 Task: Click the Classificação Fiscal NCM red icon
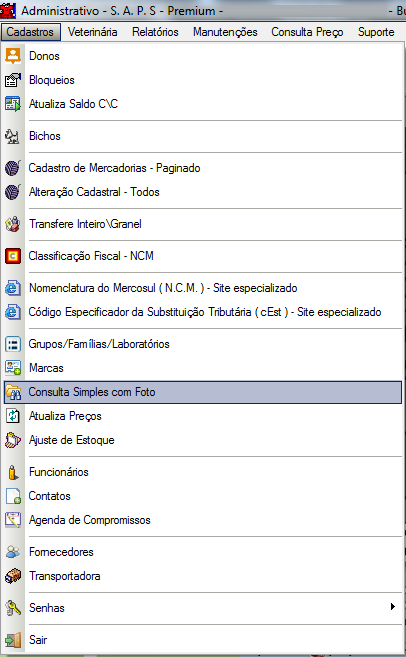(x=13, y=256)
